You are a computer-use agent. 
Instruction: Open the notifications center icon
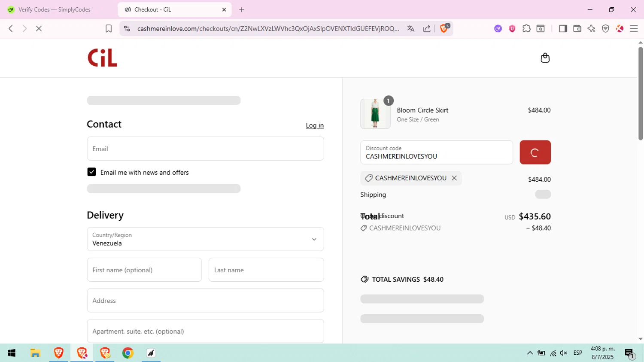tap(630, 353)
